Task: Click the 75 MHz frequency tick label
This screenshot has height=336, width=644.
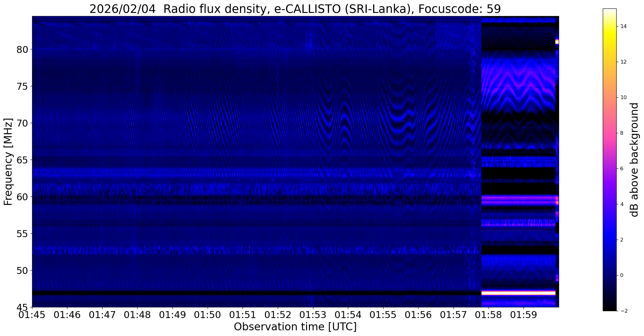Action: click(22, 86)
